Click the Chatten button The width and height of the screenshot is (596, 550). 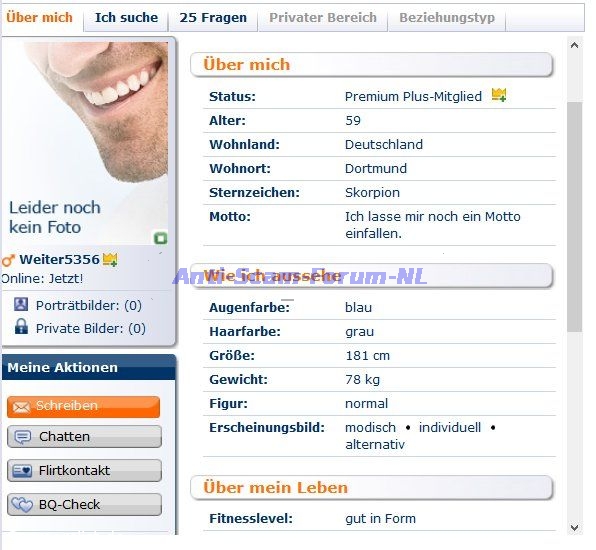(84, 436)
